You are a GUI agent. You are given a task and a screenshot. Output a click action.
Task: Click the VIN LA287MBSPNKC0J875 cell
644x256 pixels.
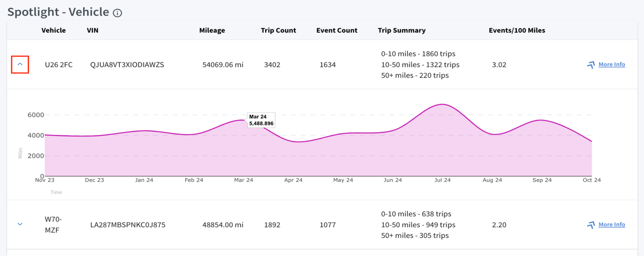tap(128, 225)
